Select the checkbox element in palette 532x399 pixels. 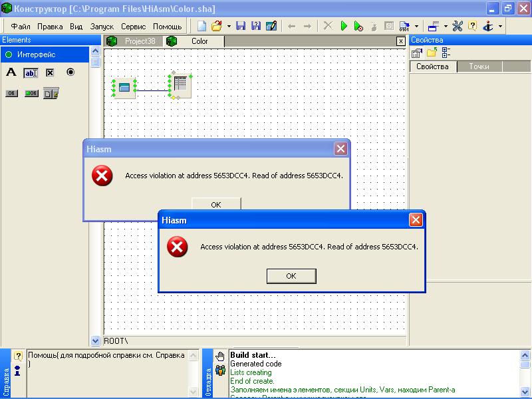pos(50,73)
